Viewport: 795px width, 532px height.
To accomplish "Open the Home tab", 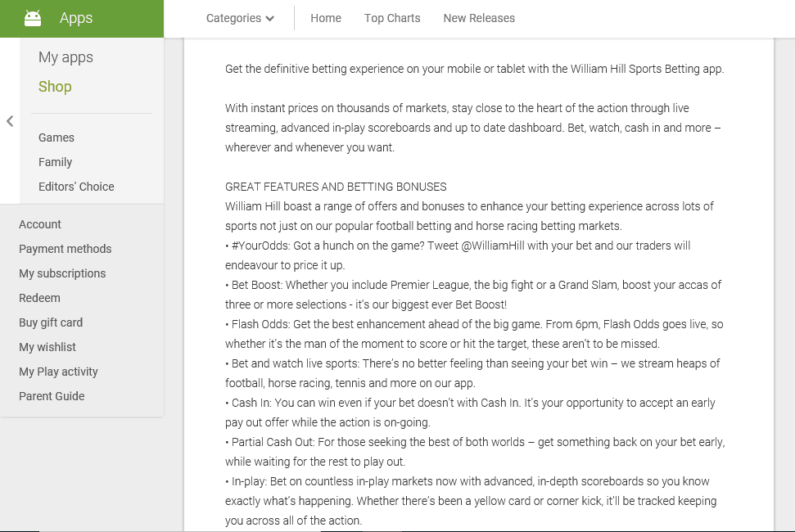I will pos(326,18).
